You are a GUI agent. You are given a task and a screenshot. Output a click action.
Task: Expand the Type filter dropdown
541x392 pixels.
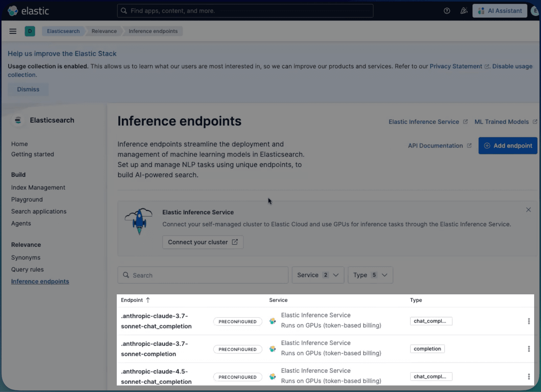(x=370, y=275)
